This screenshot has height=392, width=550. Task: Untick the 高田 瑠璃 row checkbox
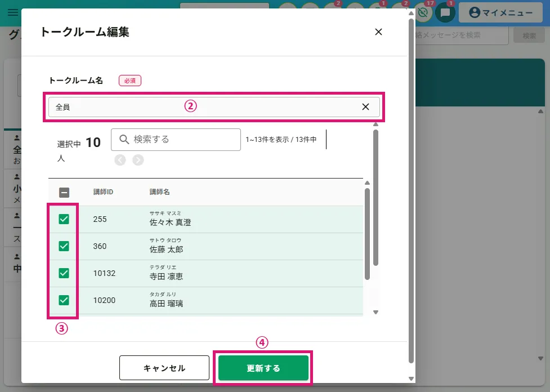pos(64,300)
